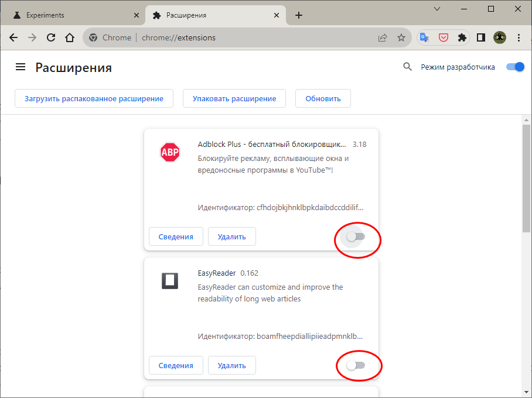The image size is (532, 398).
Task: Open Сведения for EasyReader
Action: [x=176, y=365]
